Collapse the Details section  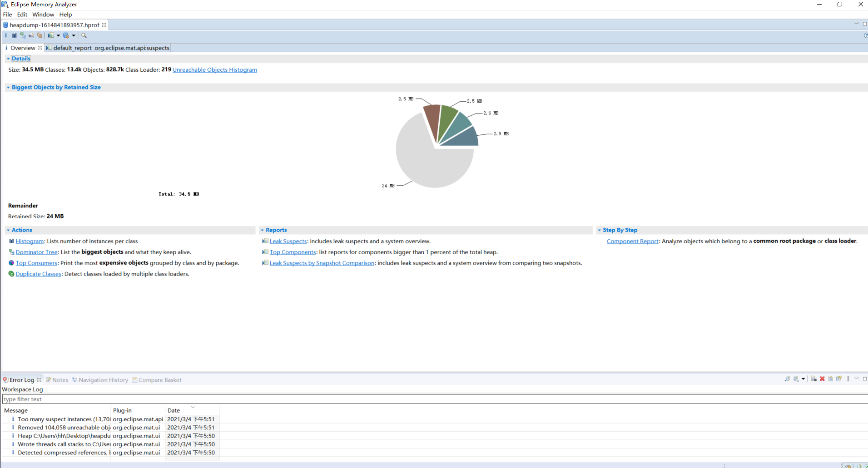tap(8, 59)
